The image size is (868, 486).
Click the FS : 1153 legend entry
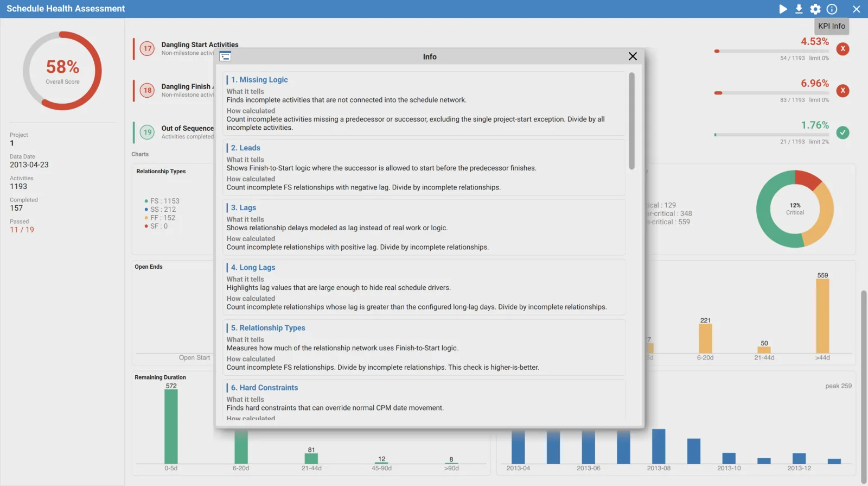(162, 201)
